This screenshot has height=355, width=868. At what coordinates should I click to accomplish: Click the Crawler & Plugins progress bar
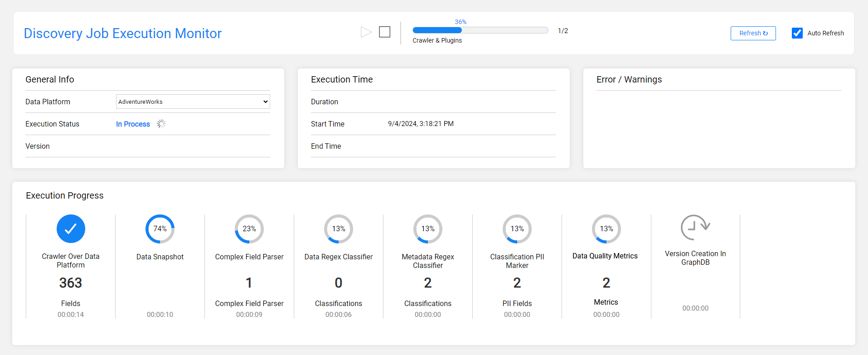480,30
